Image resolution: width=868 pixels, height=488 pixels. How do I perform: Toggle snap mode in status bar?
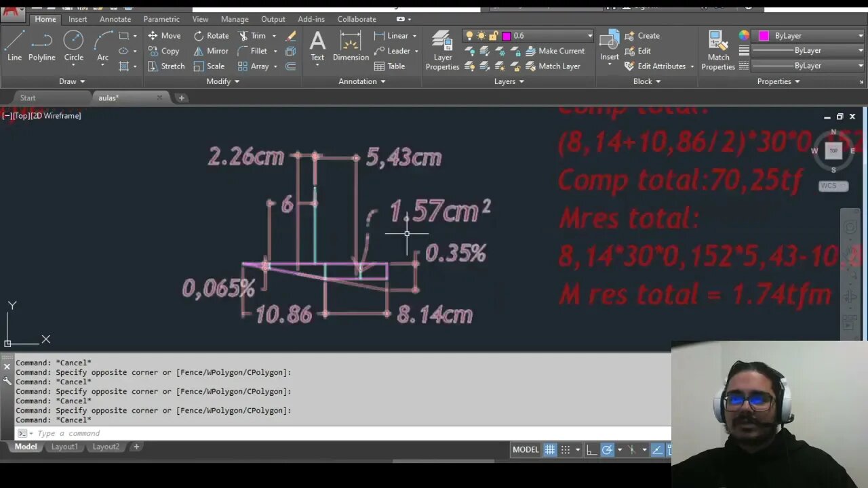(566, 449)
